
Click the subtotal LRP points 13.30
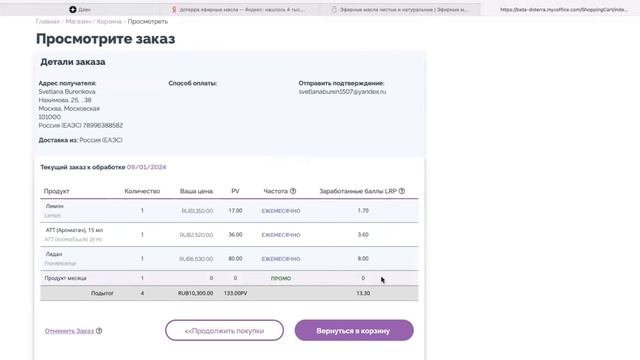pyautogui.click(x=363, y=293)
